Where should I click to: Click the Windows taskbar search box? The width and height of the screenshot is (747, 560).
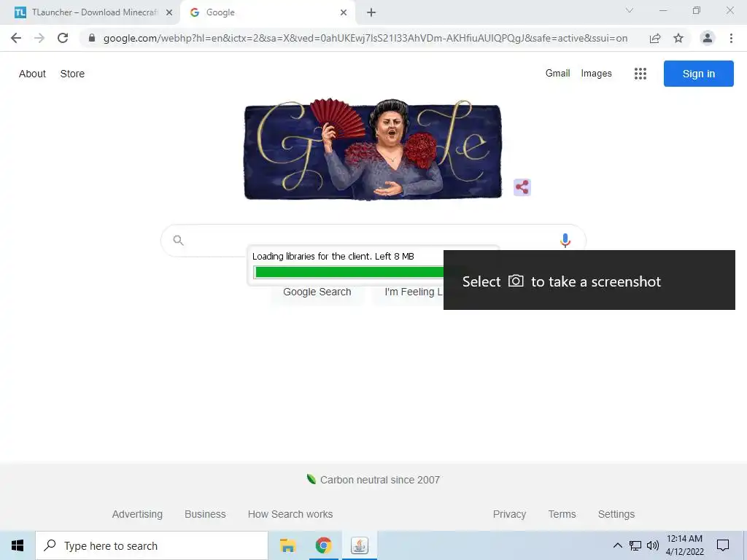coord(152,545)
